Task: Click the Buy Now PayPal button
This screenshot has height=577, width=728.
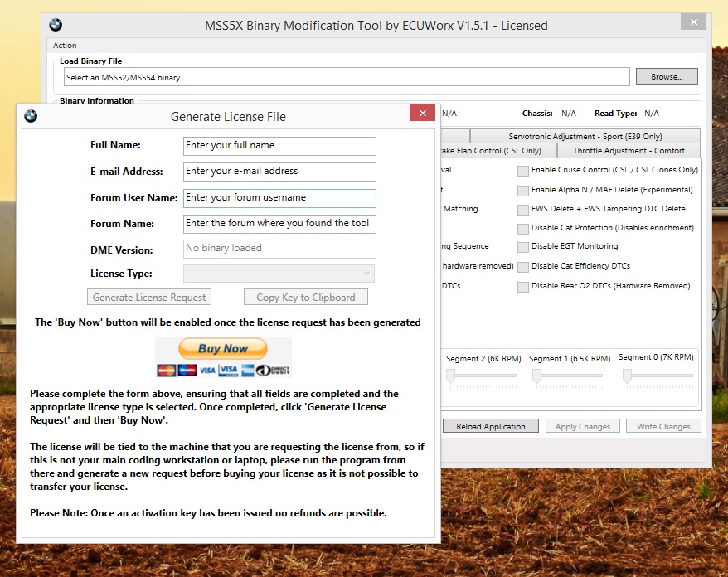Action: tap(223, 349)
